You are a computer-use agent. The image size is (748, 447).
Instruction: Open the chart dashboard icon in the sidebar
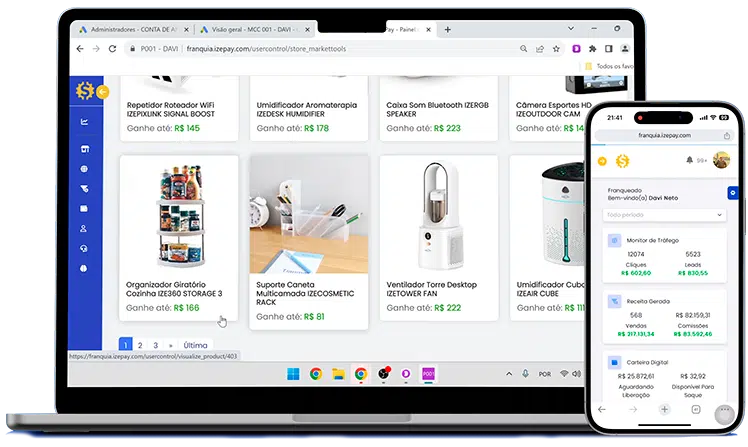tap(84, 122)
